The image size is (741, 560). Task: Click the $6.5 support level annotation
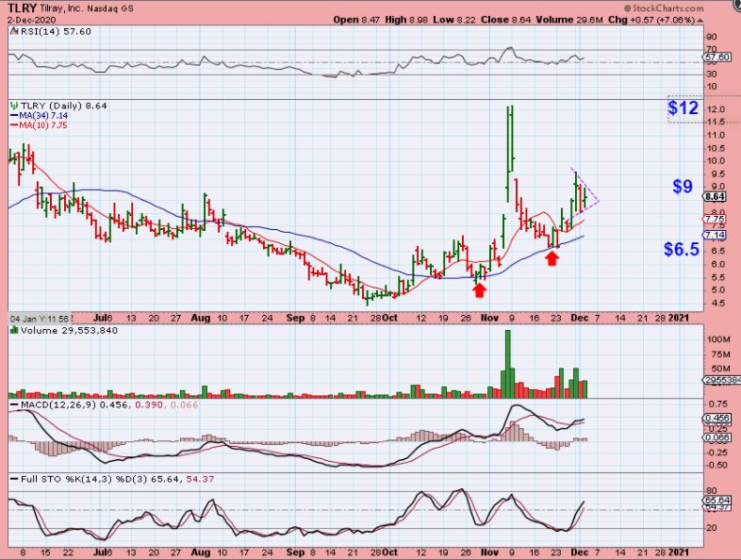(682, 250)
